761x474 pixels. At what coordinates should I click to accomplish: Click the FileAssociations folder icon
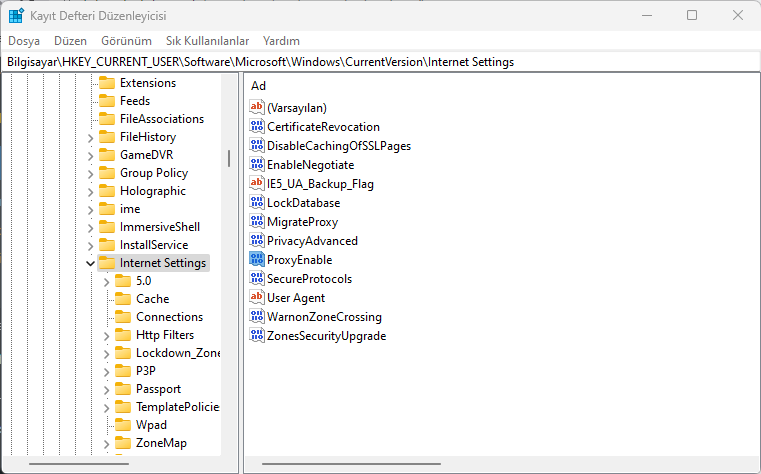(107, 119)
